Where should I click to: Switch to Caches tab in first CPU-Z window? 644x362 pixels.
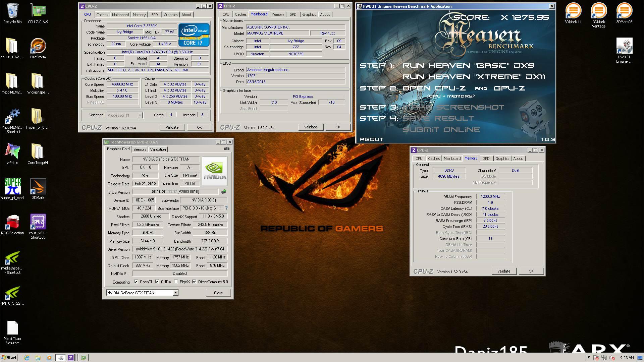(x=102, y=15)
